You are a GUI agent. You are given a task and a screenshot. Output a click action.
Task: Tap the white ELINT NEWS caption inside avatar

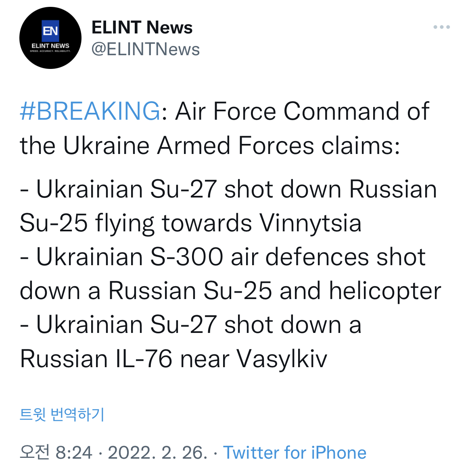click(50, 46)
